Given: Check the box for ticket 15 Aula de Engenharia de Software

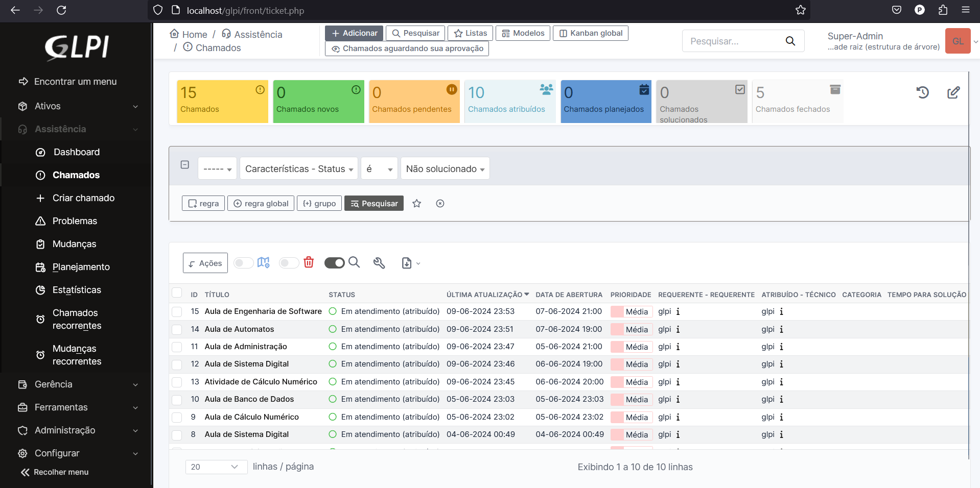Looking at the screenshot, I should coord(177,312).
